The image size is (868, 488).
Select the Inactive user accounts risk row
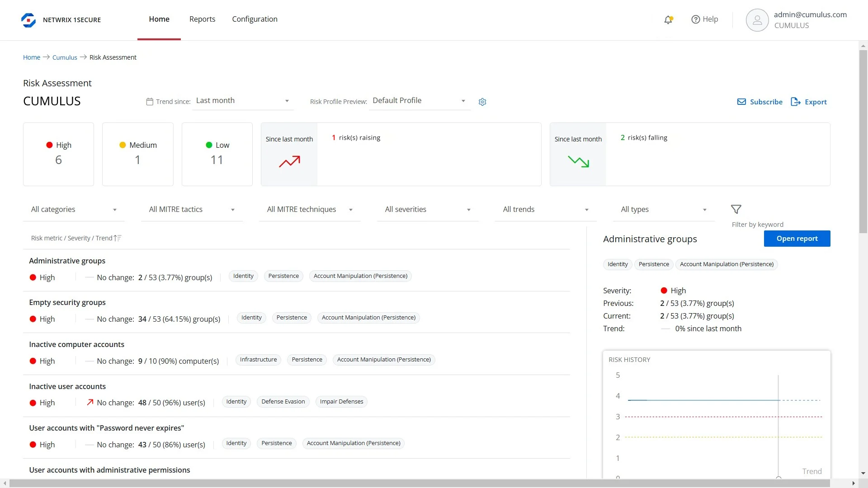(x=297, y=395)
